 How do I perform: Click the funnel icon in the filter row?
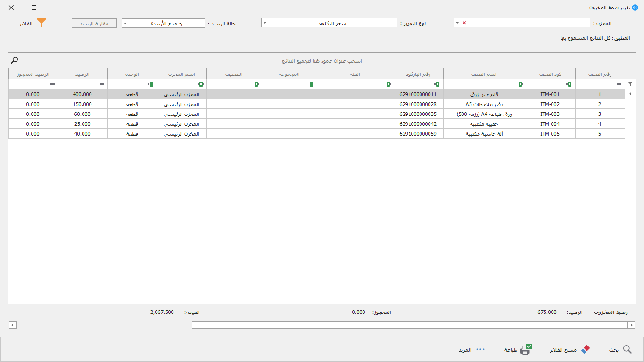[x=630, y=84]
